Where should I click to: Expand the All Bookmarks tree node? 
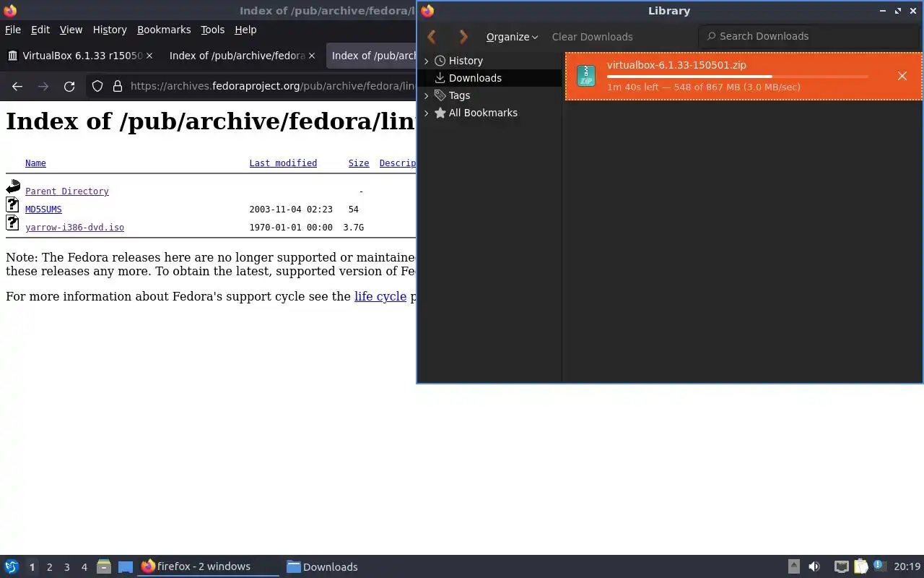[426, 113]
